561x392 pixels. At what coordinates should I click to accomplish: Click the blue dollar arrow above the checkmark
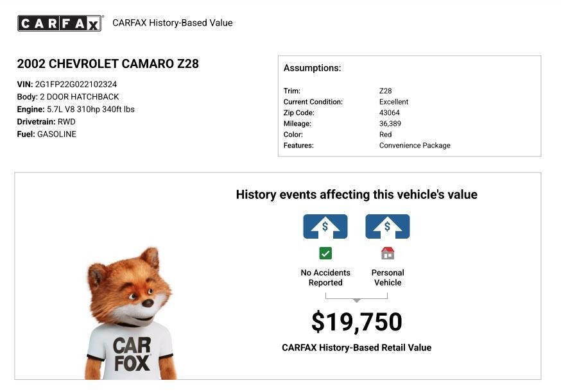tap(325, 226)
